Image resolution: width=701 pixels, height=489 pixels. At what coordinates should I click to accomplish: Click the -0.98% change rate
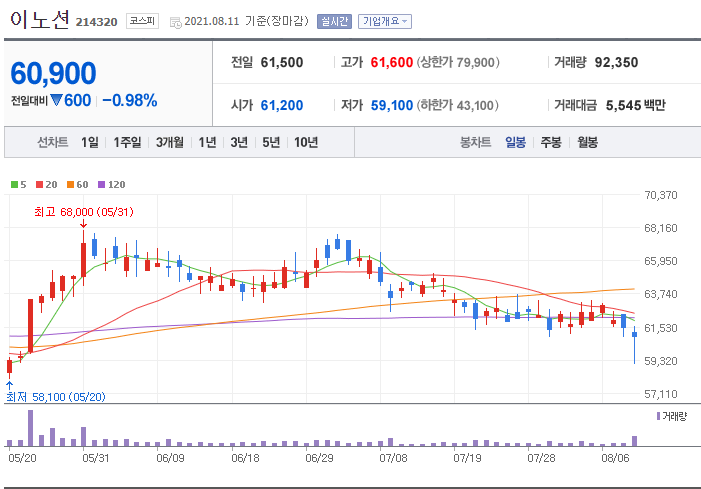click(130, 101)
